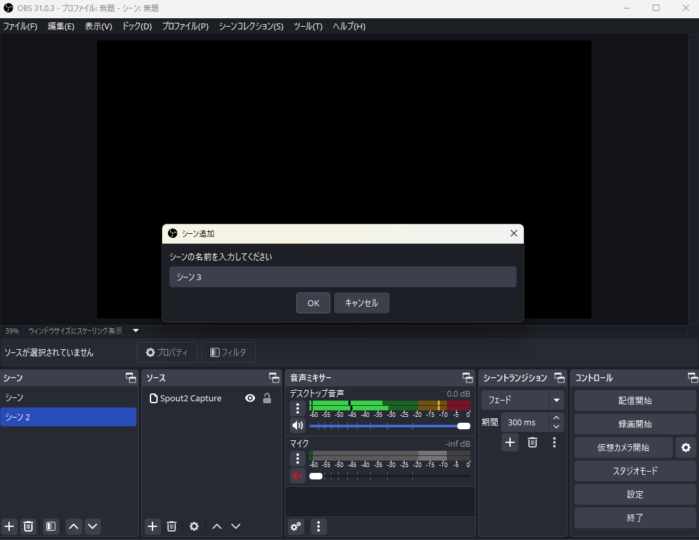This screenshot has height=540, width=699.
Task: Open preview scaling dropdown arrow
Action: [x=136, y=331]
